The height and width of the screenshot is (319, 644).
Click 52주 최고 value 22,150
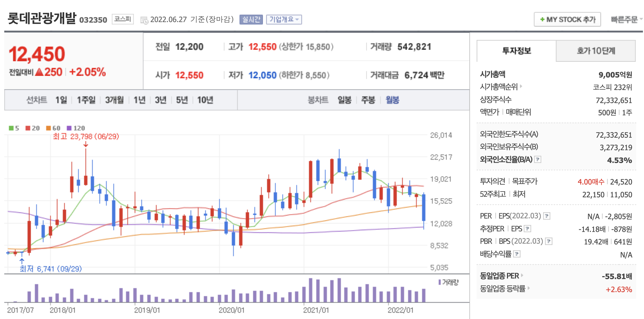[x=593, y=195]
